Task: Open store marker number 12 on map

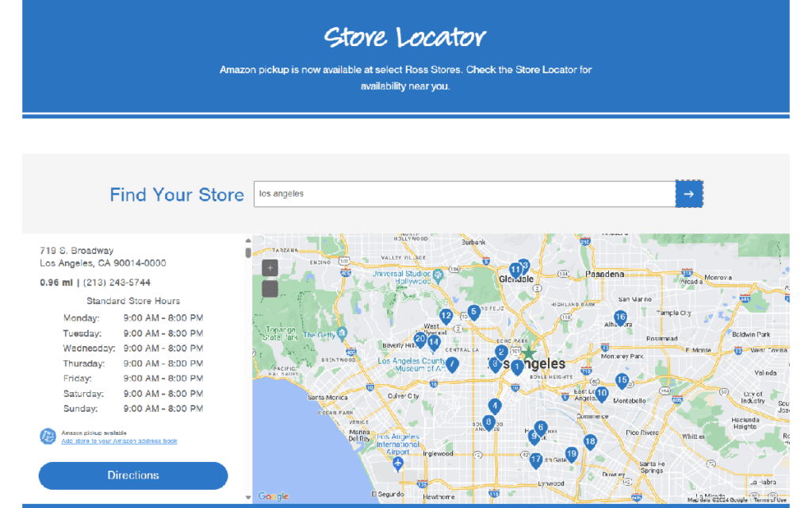Action: tap(446, 316)
